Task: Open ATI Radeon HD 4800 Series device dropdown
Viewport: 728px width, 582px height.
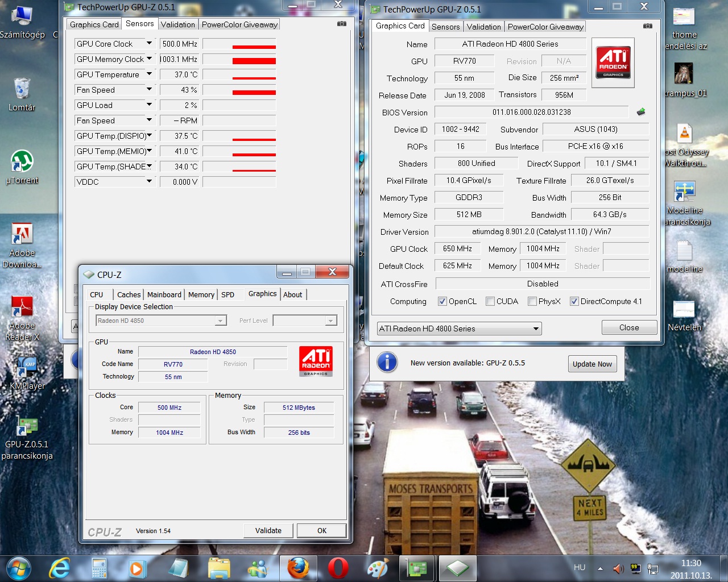Action: [x=460, y=329]
